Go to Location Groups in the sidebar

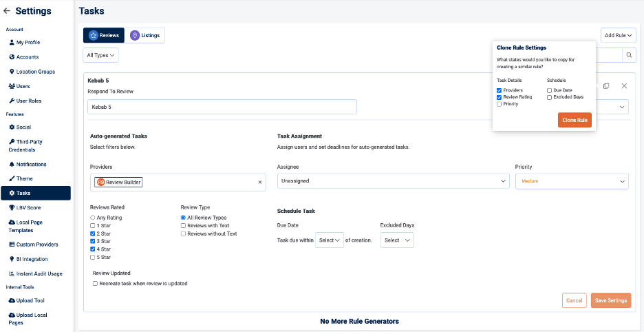pyautogui.click(x=35, y=72)
